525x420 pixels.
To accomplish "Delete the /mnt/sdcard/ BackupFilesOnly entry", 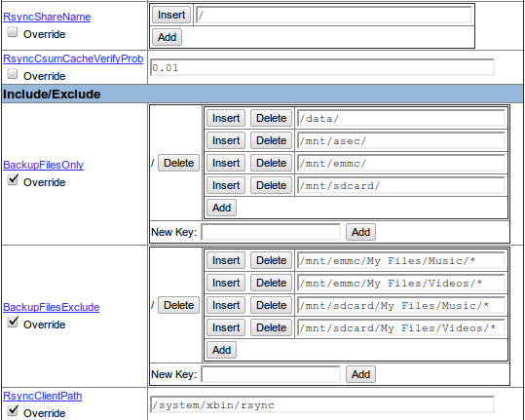I will pos(271,185).
